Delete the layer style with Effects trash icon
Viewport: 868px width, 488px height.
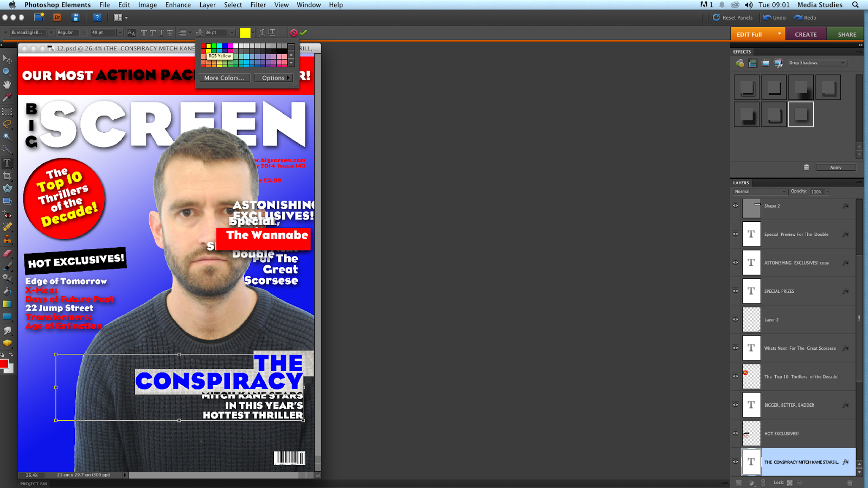[806, 168]
